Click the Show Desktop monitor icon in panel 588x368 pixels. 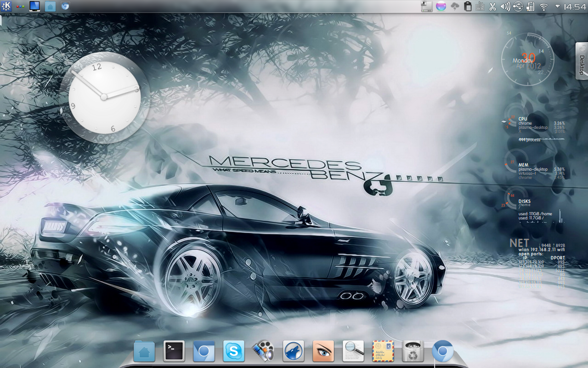[34, 6]
